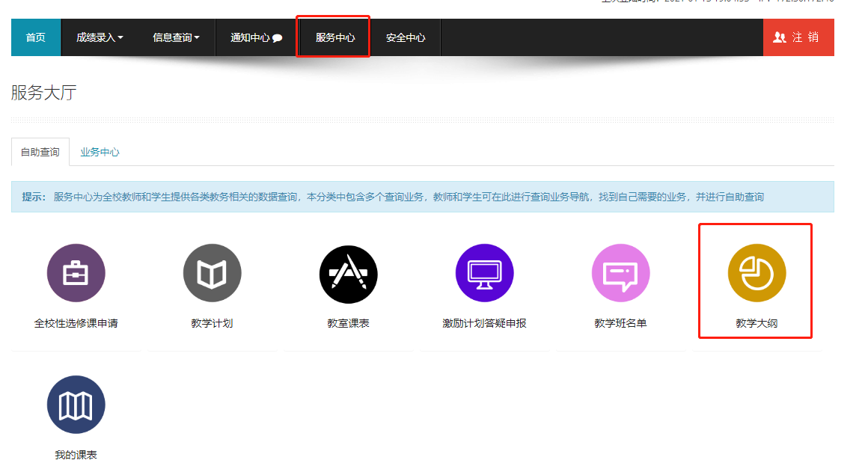Click the chat bubble icon beside 通知中心
Screen dimensions: 868x469
click(278, 38)
